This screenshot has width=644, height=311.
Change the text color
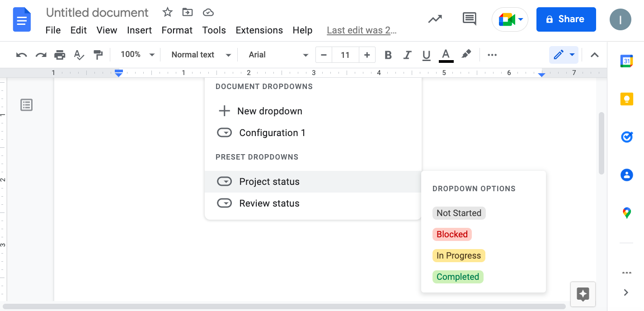coord(446,55)
